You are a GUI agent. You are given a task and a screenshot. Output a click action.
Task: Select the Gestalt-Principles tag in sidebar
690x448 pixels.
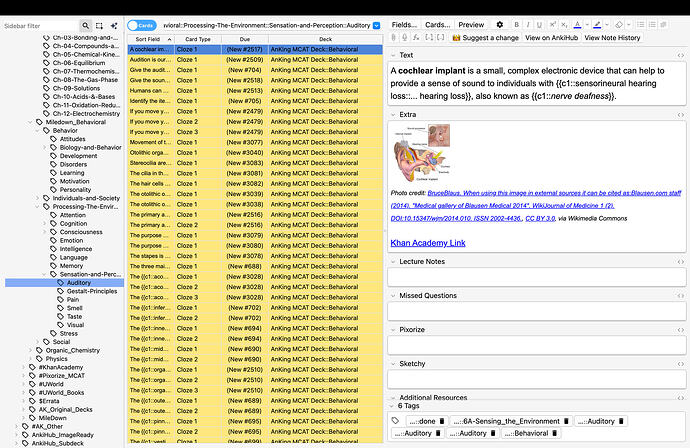tap(92, 291)
